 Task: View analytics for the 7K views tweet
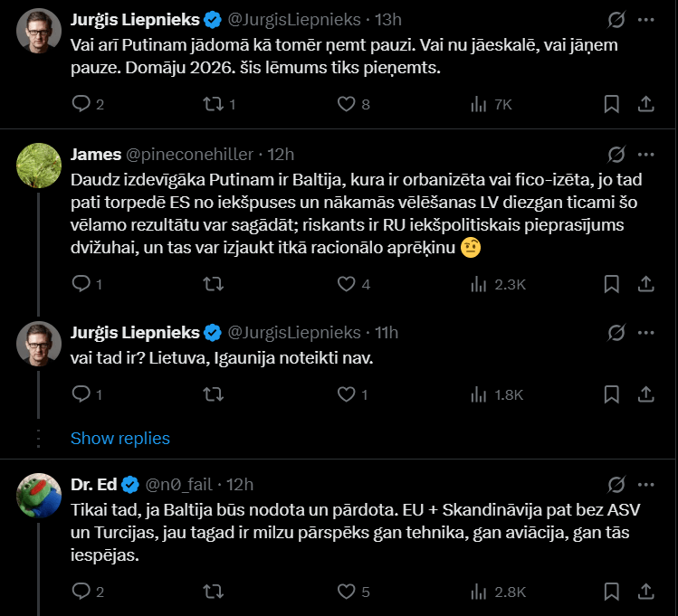tap(479, 104)
